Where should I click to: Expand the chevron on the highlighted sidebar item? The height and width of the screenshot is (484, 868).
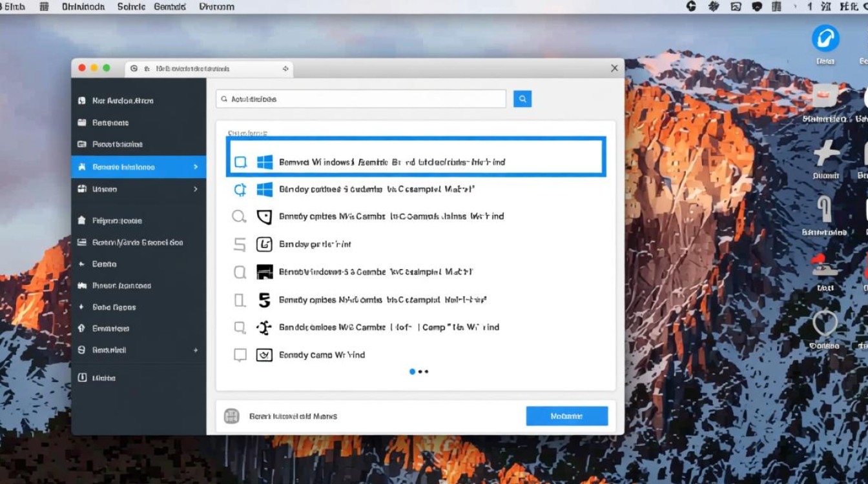196,167
